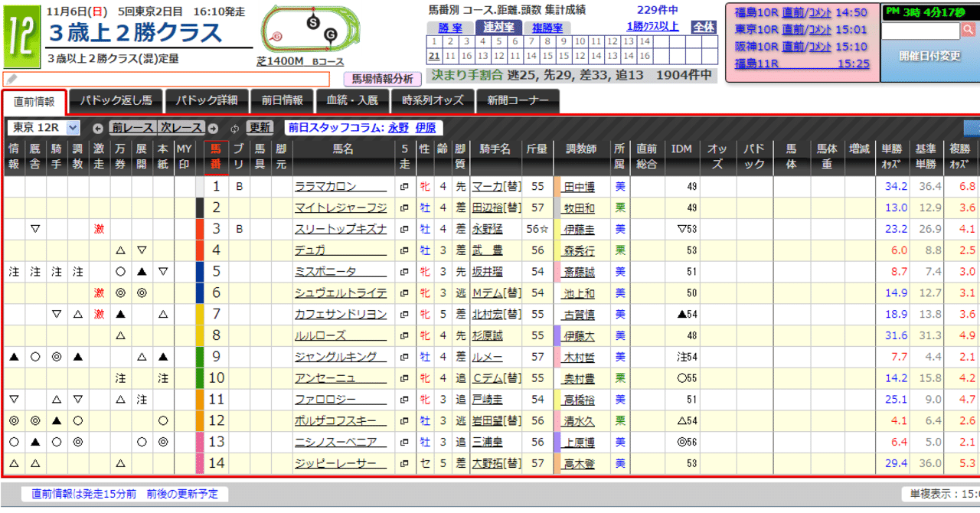Click the left arrow icon before 前レース
This screenshot has height=513, width=980.
97,128
